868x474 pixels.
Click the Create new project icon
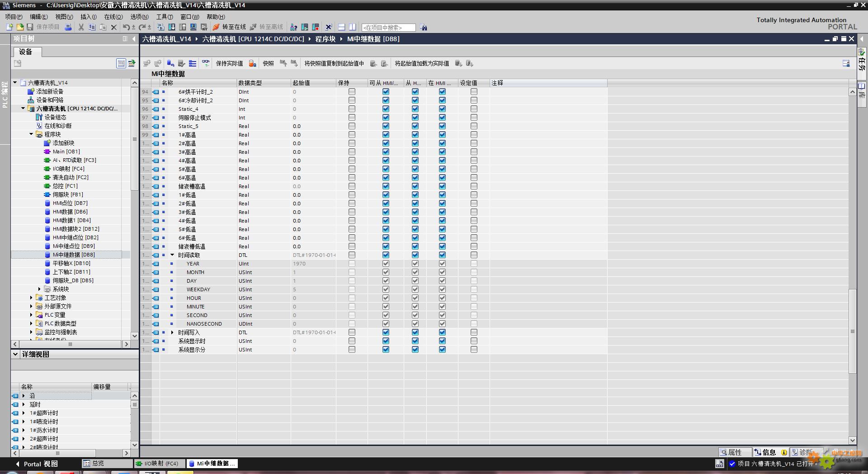pyautogui.click(x=9, y=27)
